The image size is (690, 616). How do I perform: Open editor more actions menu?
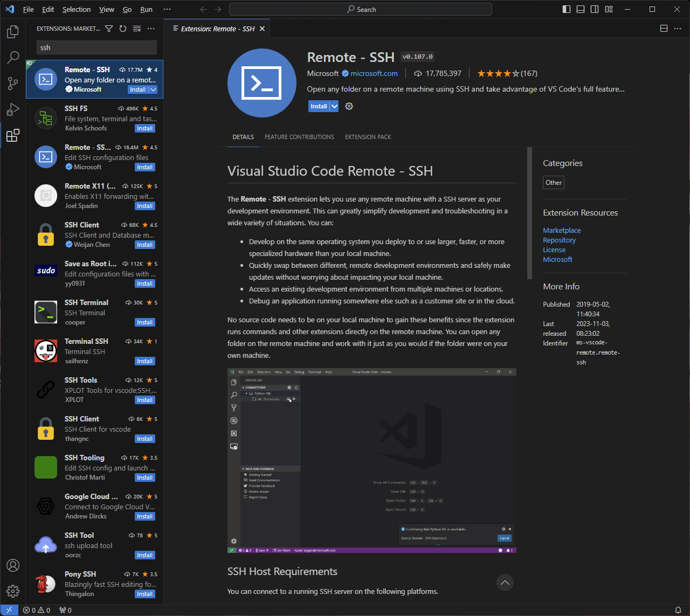pos(678,29)
